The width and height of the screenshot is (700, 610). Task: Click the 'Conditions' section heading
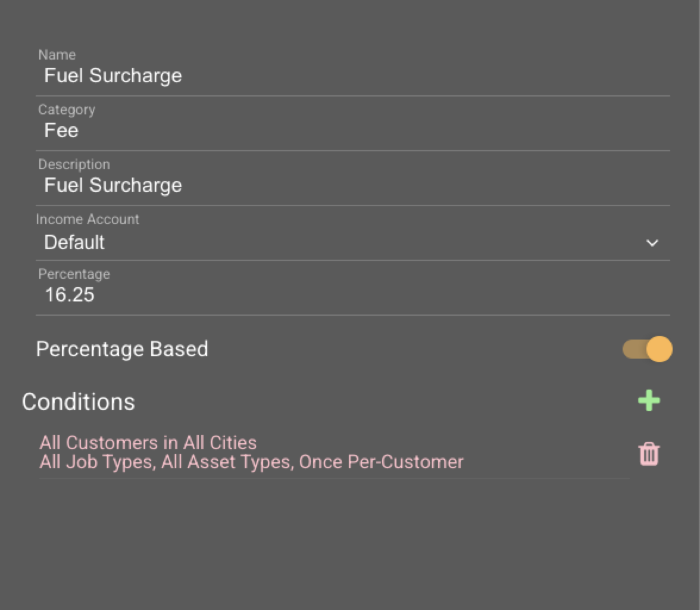click(x=79, y=402)
